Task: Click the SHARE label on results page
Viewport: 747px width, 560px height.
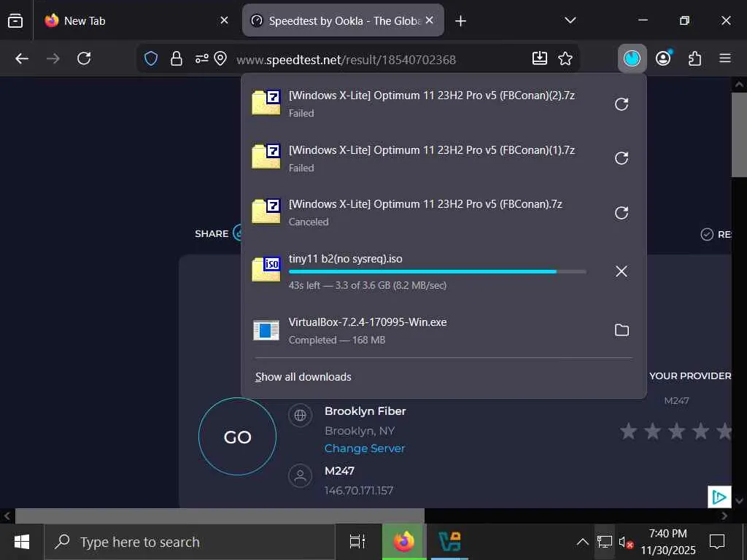Action: tap(212, 234)
